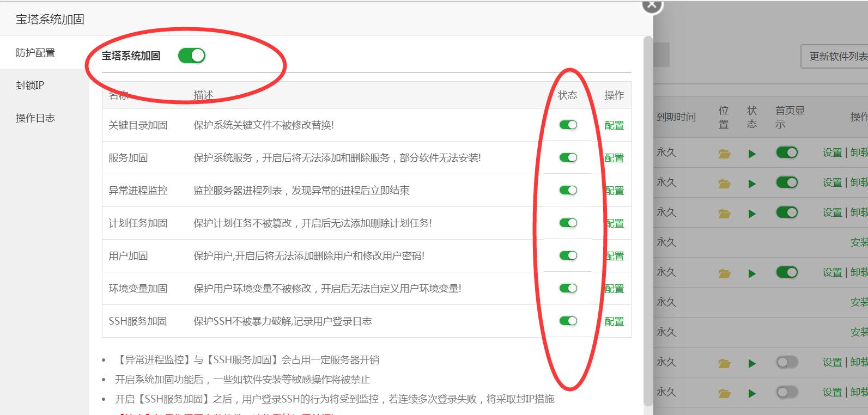Image resolution: width=868 pixels, height=415 pixels.
Task: Click bottommost folder icon in background list
Action: [x=724, y=393]
